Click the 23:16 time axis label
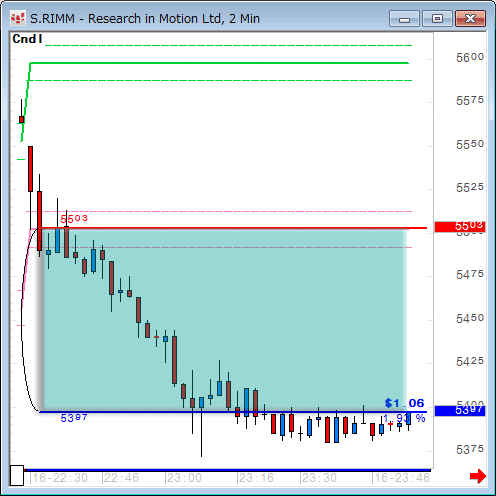The image size is (496, 496). (x=256, y=478)
